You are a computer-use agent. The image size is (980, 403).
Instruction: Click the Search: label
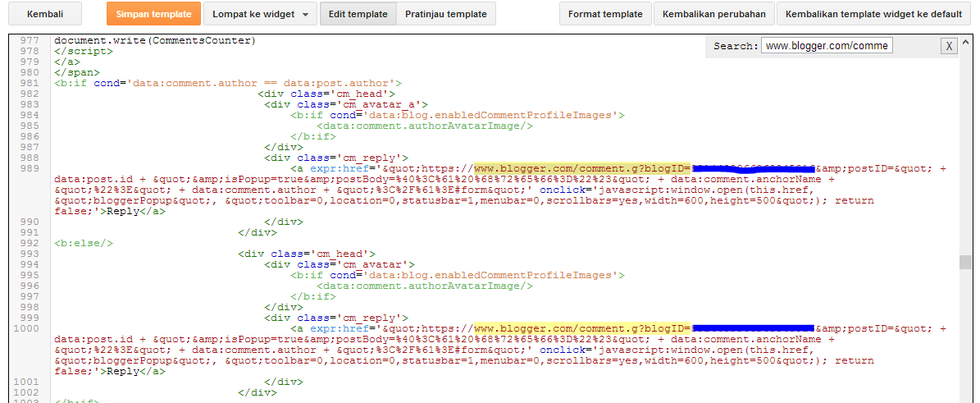(736, 46)
